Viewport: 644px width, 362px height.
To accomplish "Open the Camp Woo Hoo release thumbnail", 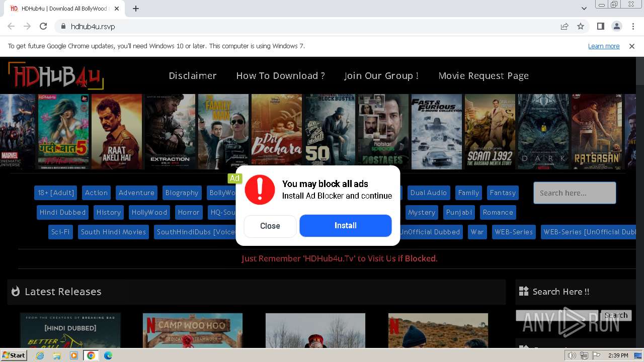I will 193,330.
